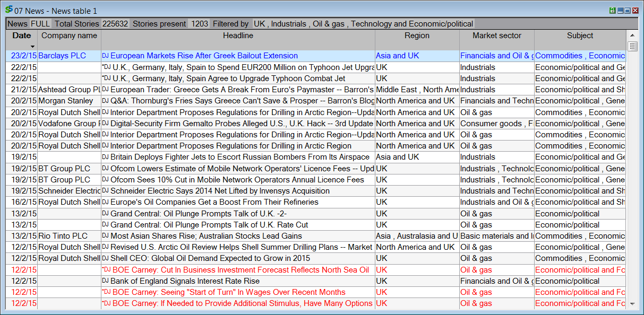Select the Schneider Electric company cell
The height and width of the screenshot is (315, 644).
tap(69, 191)
